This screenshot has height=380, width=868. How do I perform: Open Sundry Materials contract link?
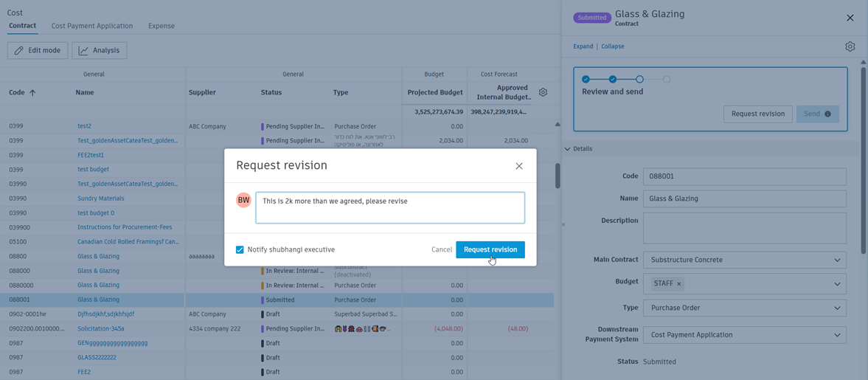click(x=101, y=198)
